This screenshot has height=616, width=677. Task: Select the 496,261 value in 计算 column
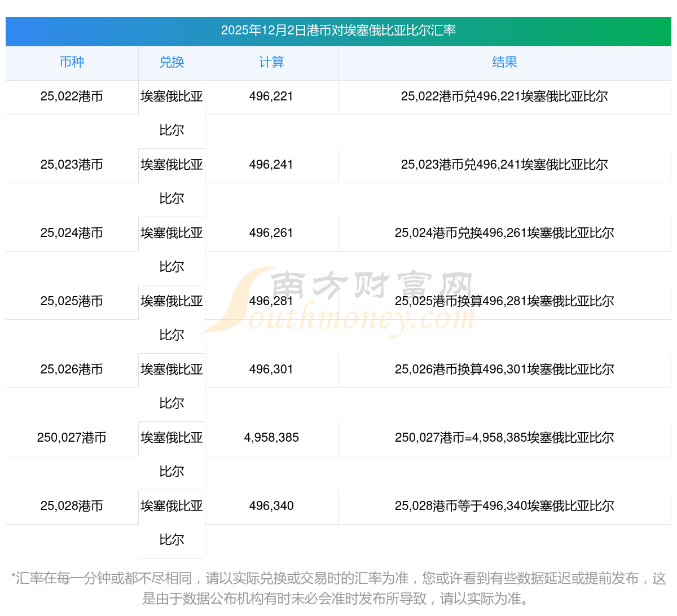(x=271, y=234)
